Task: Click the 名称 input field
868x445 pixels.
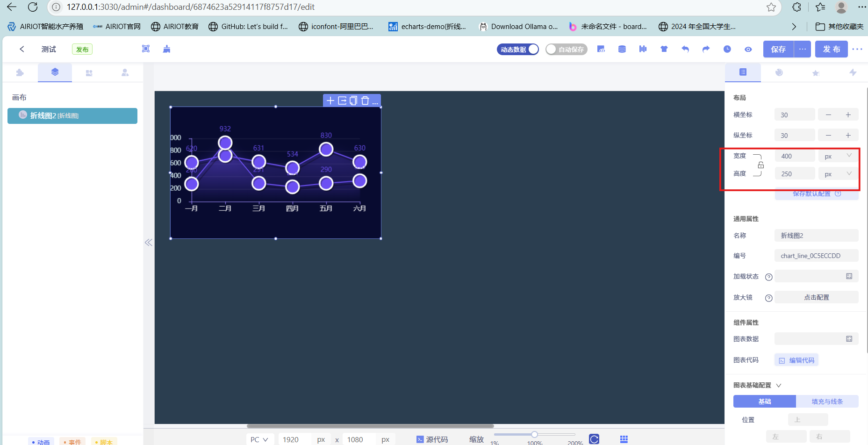Action: click(816, 236)
